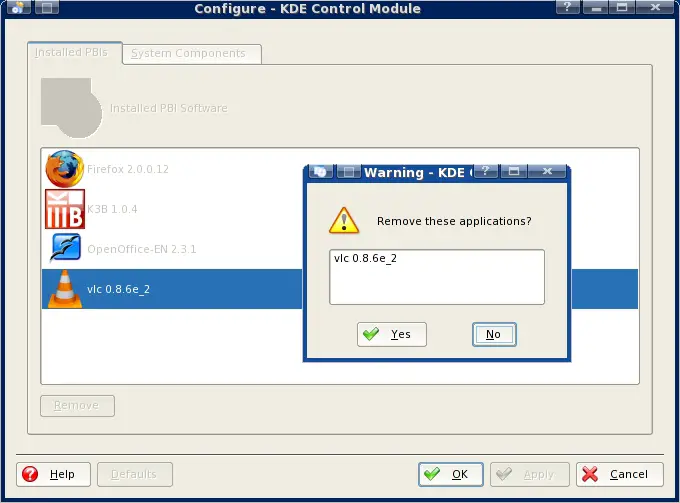Close the Configure window
The image size is (680, 503).
coord(655,7)
